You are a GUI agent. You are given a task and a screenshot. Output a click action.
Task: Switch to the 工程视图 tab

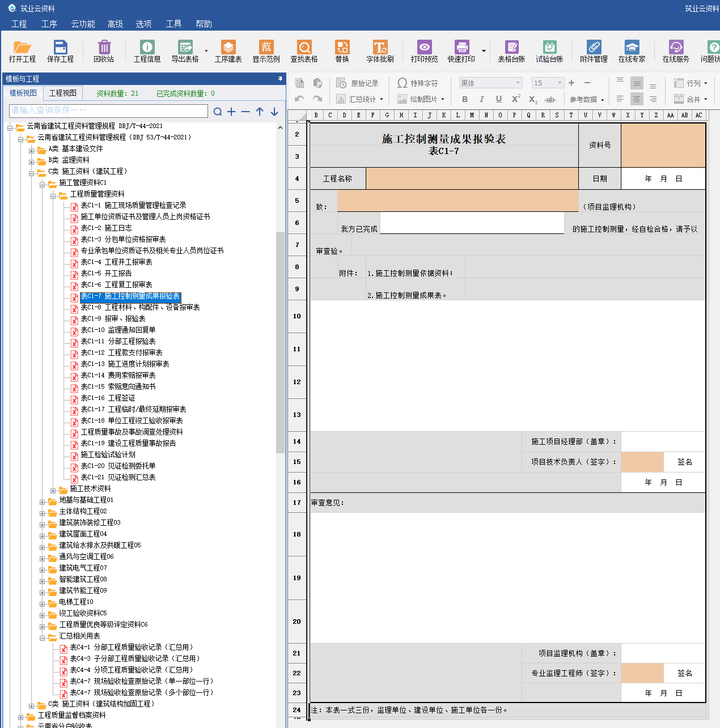(x=63, y=93)
